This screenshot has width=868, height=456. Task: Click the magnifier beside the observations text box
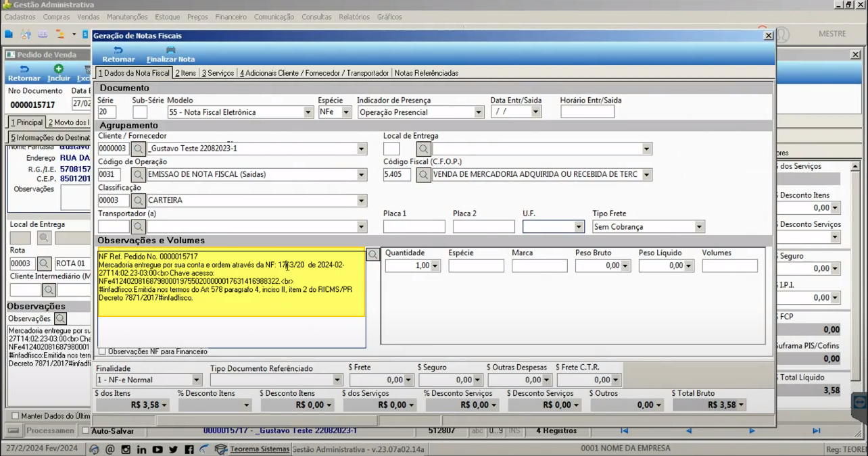tap(372, 255)
